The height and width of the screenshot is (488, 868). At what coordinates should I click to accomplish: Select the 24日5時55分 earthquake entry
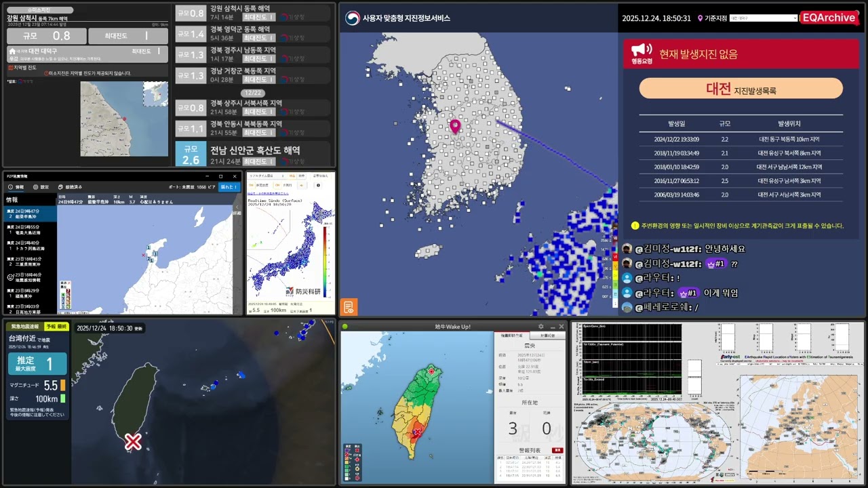click(31, 230)
